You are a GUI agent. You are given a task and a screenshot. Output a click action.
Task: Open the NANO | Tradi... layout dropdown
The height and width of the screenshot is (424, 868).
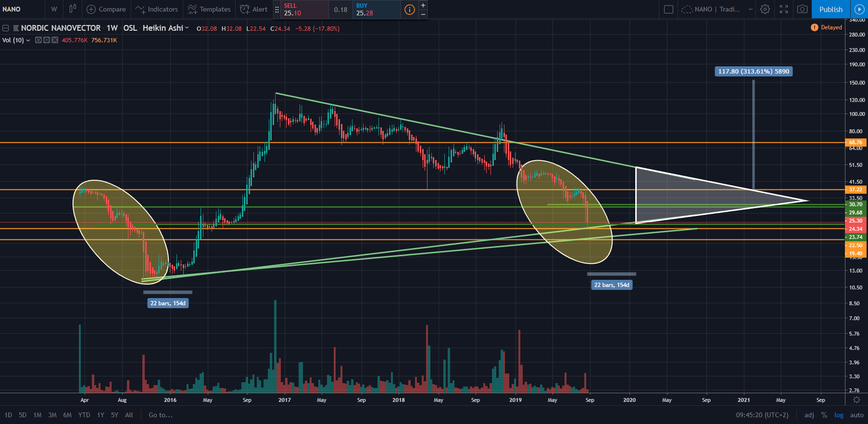tap(717, 9)
